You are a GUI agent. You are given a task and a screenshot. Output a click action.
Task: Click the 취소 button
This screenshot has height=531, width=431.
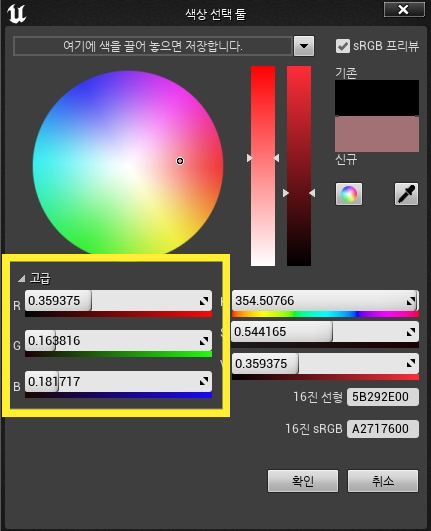pos(383,481)
